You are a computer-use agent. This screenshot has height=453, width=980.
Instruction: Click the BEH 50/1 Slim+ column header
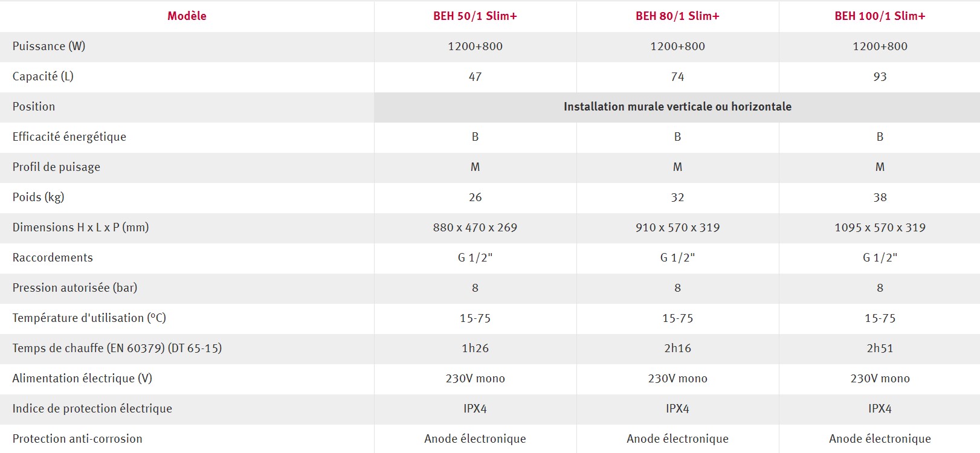pos(475,16)
